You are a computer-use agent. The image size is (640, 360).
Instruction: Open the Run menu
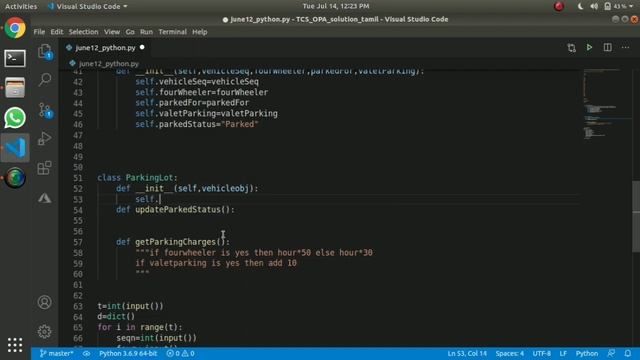[146, 32]
